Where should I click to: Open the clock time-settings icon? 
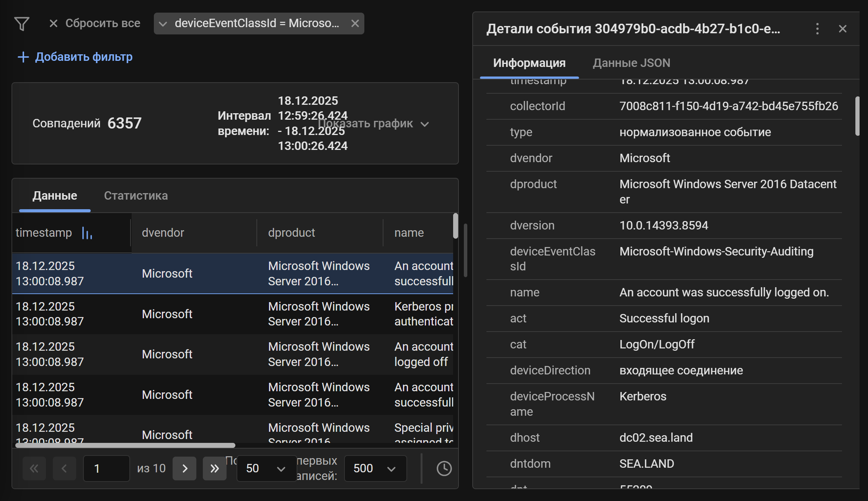(x=444, y=468)
